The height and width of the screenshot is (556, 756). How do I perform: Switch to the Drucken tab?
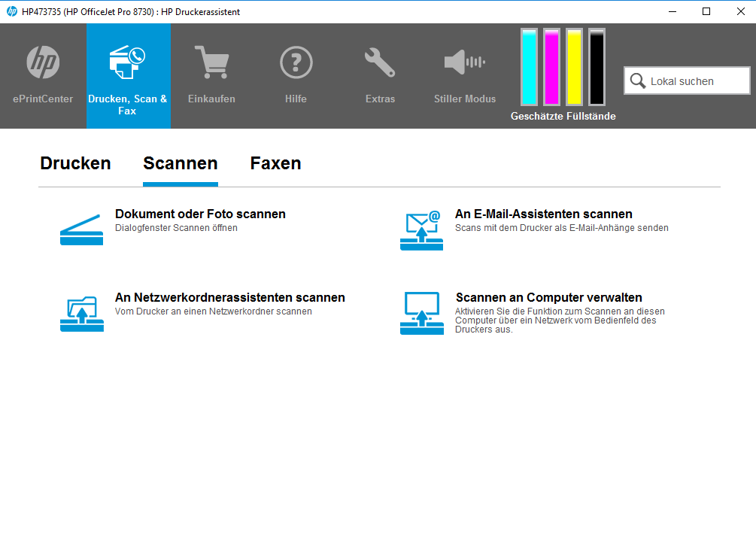click(75, 163)
